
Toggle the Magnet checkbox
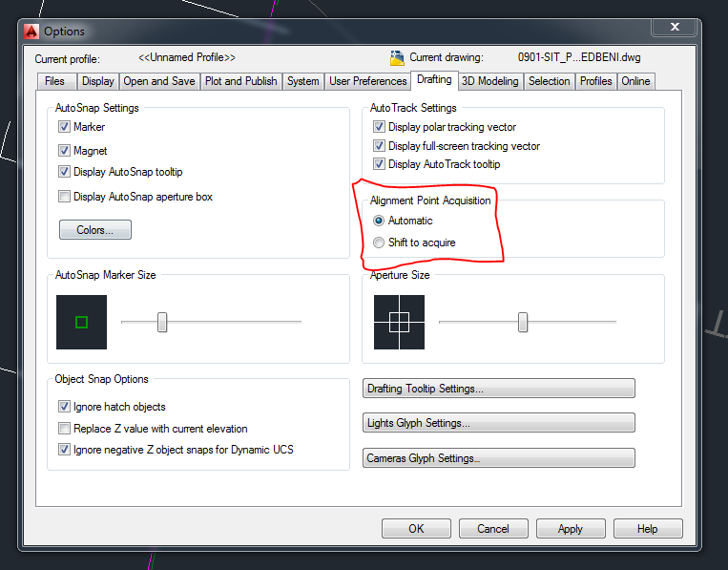64,150
